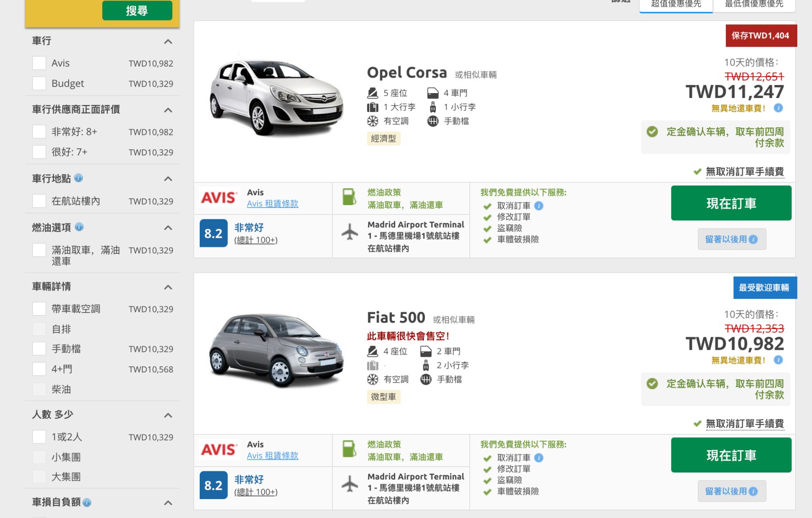Click air conditioning snowflake icon on Opel Corsa
Viewport: 812px width, 518px height.
(372, 121)
